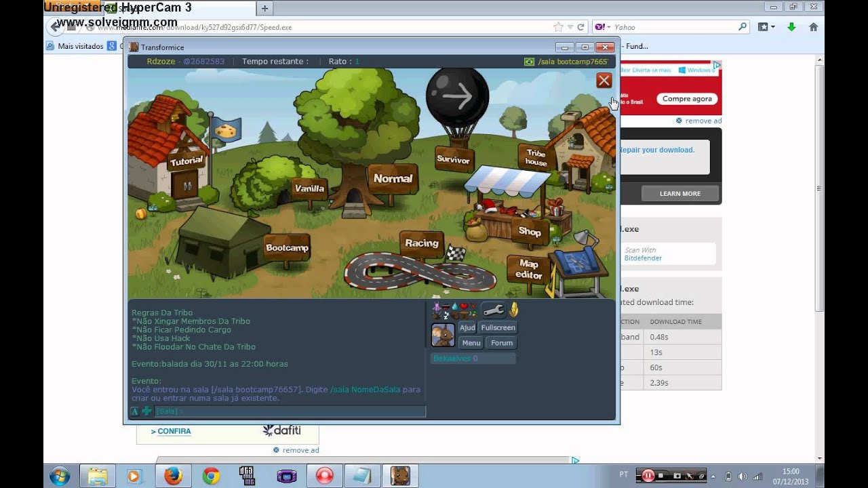This screenshot has width=868, height=488.
Task: Open the Forum button
Action: (502, 343)
